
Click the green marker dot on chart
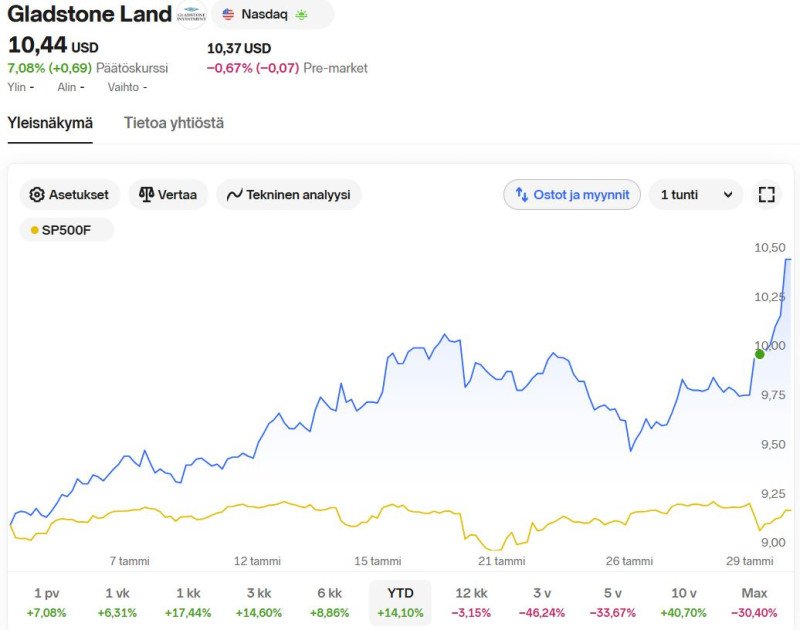tap(760, 353)
